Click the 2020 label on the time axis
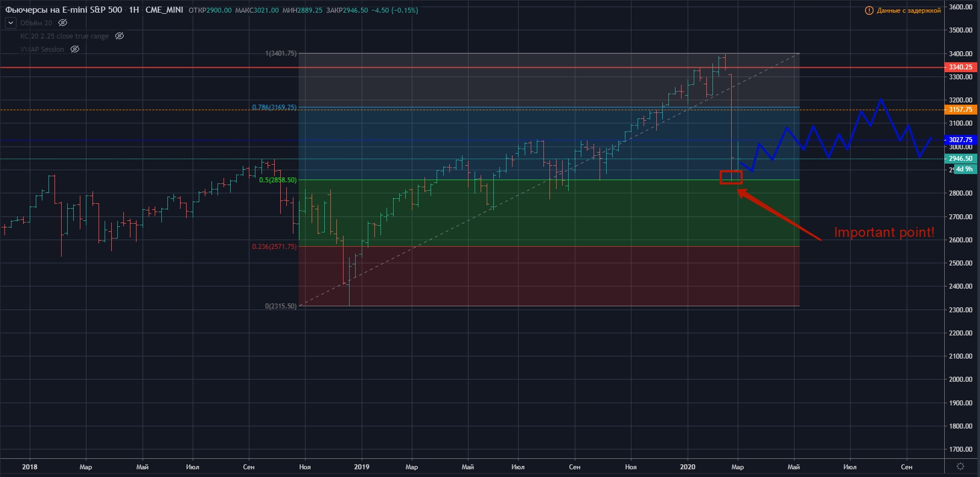The image size is (980, 477). (688, 467)
